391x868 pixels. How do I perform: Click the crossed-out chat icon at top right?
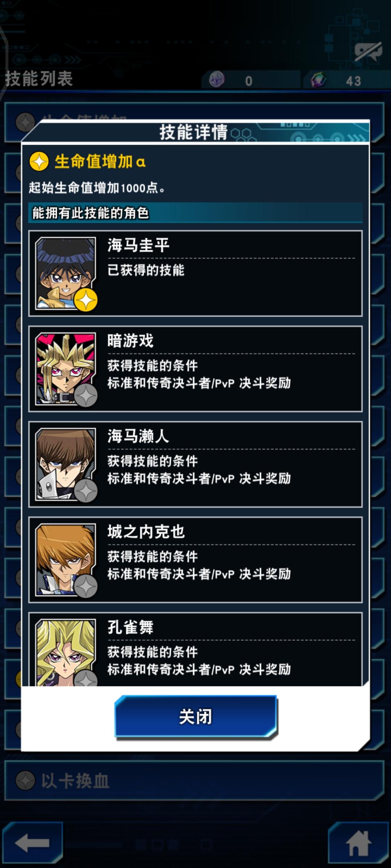coord(368,51)
